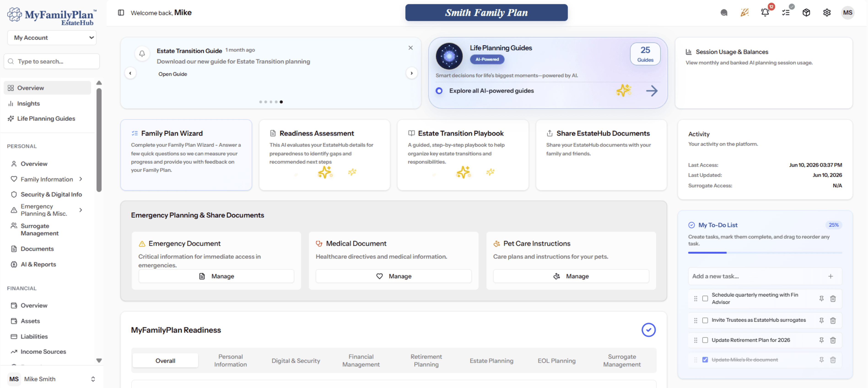Viewport: 868px width, 388px height.
Task: Click the Open Guide link
Action: click(173, 74)
